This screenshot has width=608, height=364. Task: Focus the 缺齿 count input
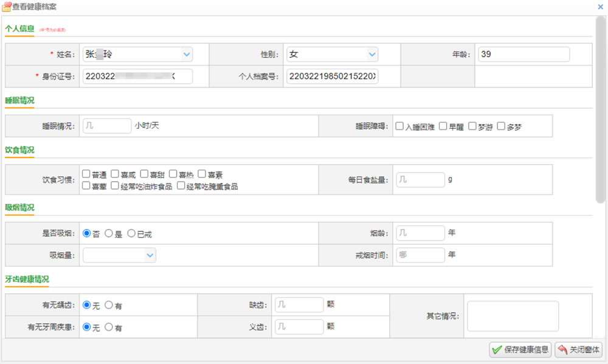299,305
